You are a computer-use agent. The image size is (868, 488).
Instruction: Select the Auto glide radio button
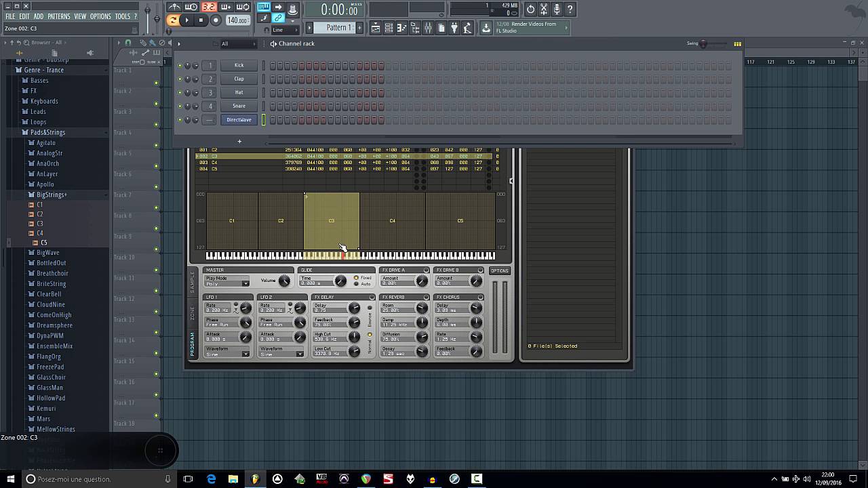357,284
